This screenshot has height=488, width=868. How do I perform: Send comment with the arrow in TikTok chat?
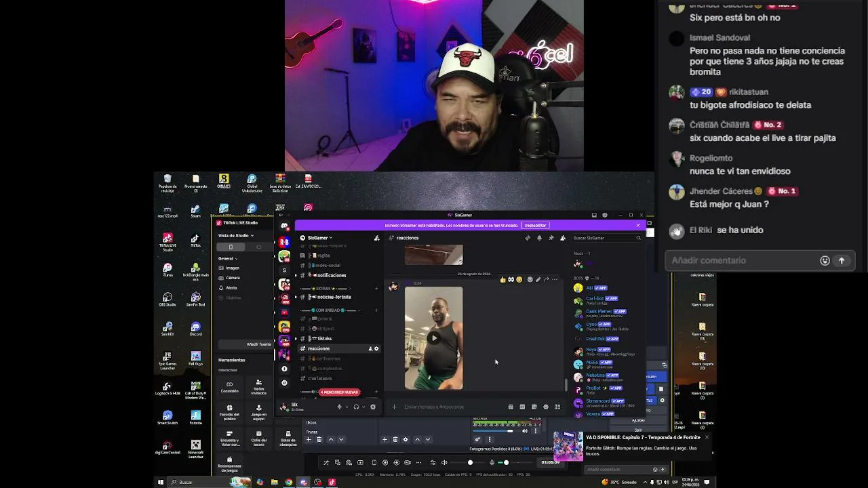tap(842, 260)
